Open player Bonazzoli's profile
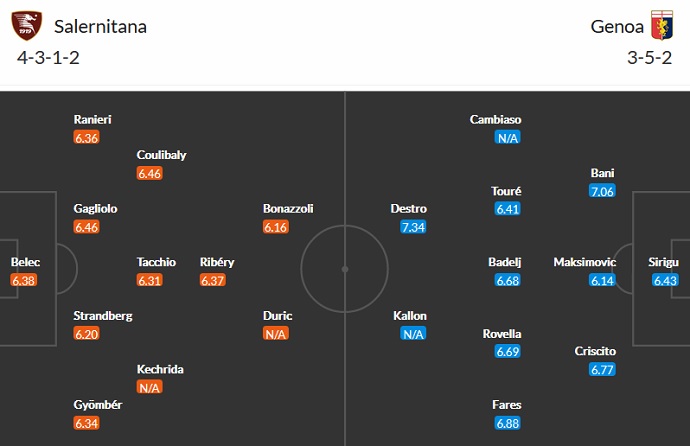The image size is (690, 446). point(288,209)
